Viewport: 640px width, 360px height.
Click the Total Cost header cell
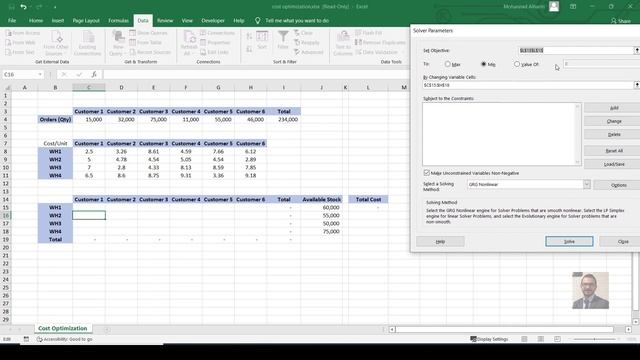(368, 200)
